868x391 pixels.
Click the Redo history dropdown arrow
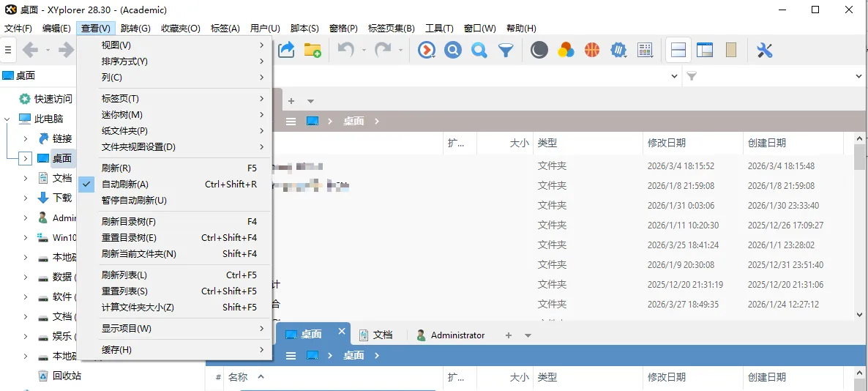pyautogui.click(x=400, y=50)
